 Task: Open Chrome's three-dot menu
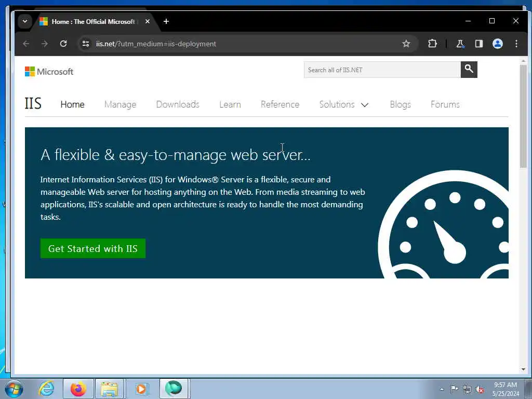coord(516,44)
